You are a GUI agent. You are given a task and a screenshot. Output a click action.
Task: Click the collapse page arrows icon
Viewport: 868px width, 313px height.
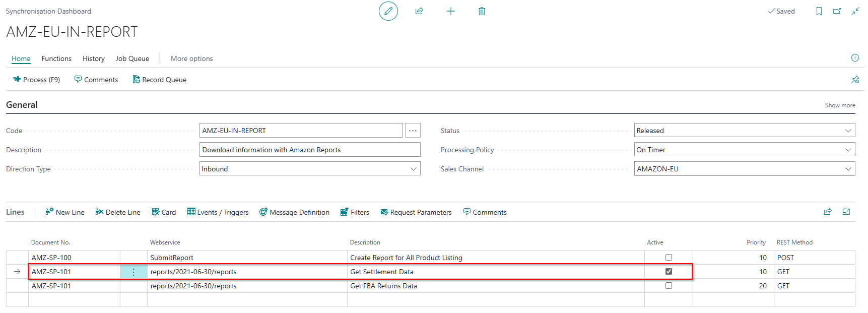(x=855, y=11)
